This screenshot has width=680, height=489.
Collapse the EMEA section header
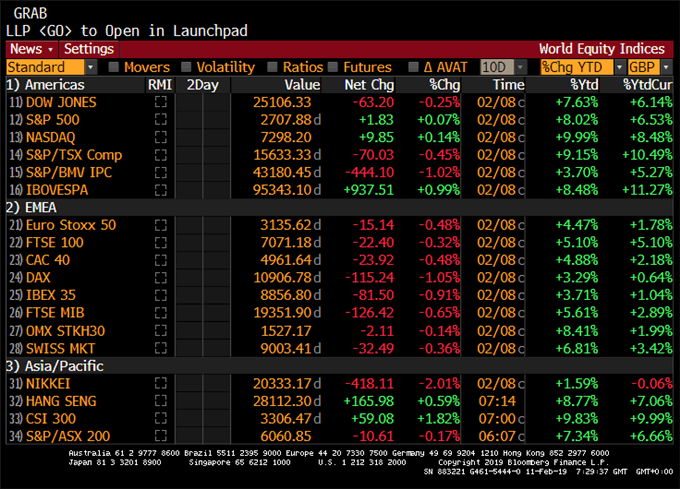tap(31, 208)
